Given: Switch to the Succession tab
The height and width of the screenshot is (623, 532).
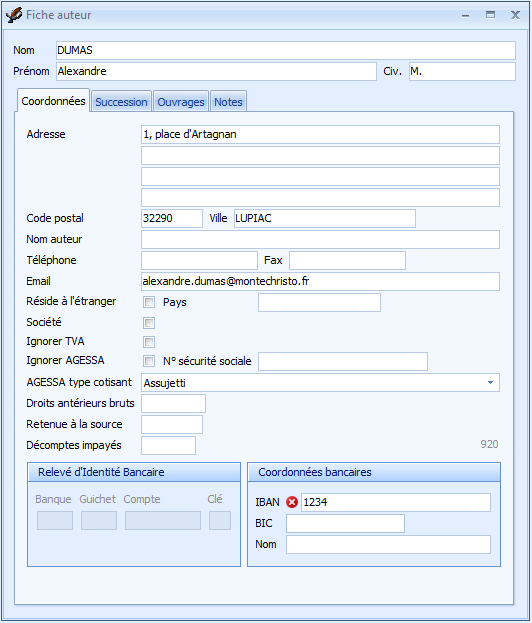Looking at the screenshot, I should [121, 102].
